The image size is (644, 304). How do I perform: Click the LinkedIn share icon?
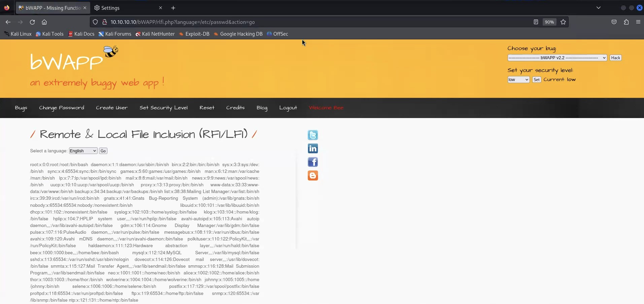pyautogui.click(x=313, y=148)
